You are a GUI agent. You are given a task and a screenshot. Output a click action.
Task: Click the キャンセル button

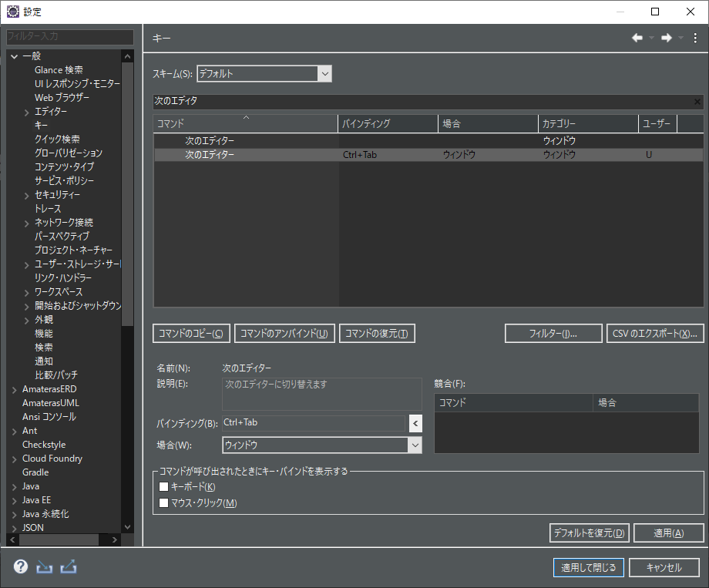(x=664, y=568)
